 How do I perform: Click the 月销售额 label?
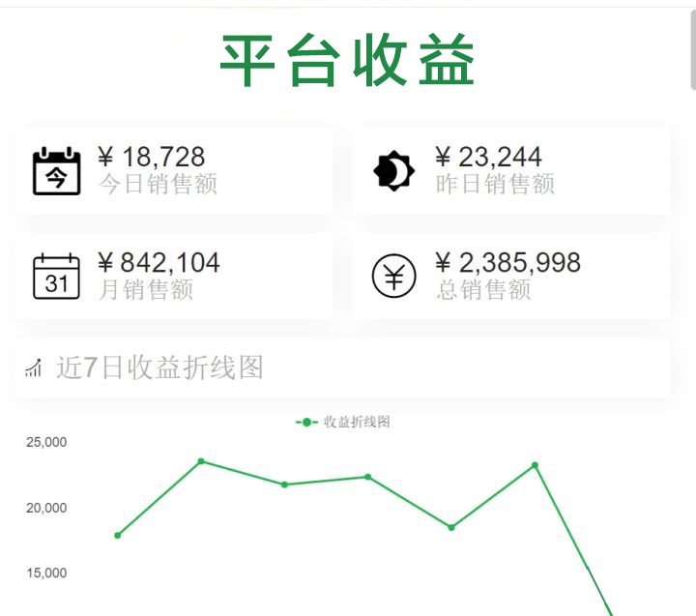[146, 289]
